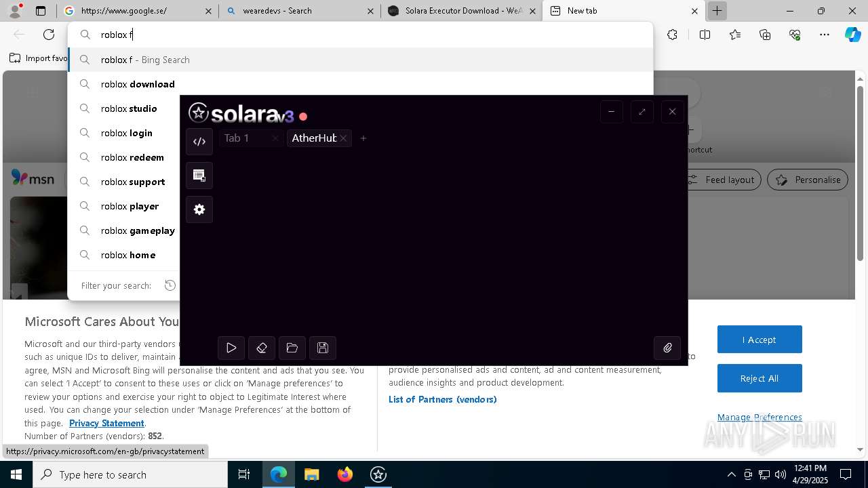Click the Import favorites bookmark
Image resolution: width=868 pixels, height=488 pixels.
click(38, 58)
